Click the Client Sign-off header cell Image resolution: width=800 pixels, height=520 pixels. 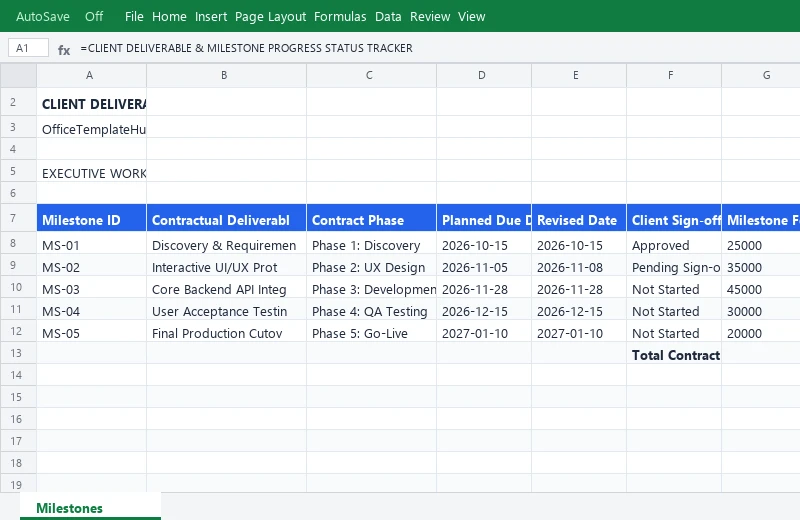click(674, 220)
